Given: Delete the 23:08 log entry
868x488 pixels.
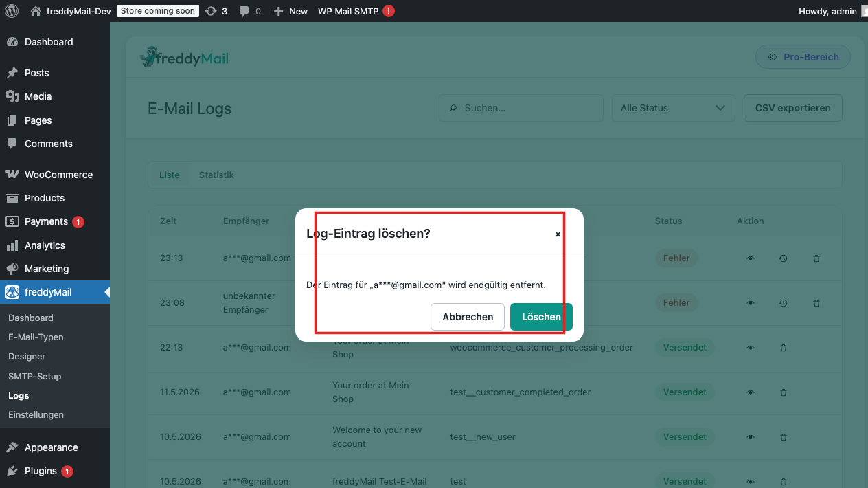Looking at the screenshot, I should pyautogui.click(x=816, y=303).
